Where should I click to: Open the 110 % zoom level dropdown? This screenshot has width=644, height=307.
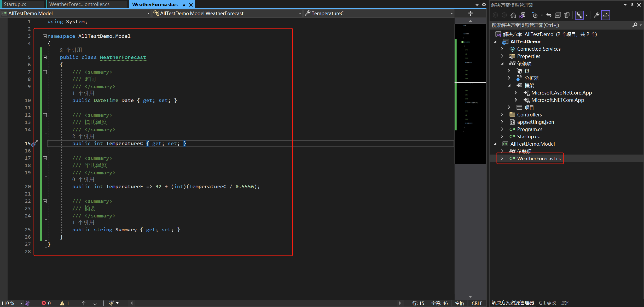click(21, 303)
